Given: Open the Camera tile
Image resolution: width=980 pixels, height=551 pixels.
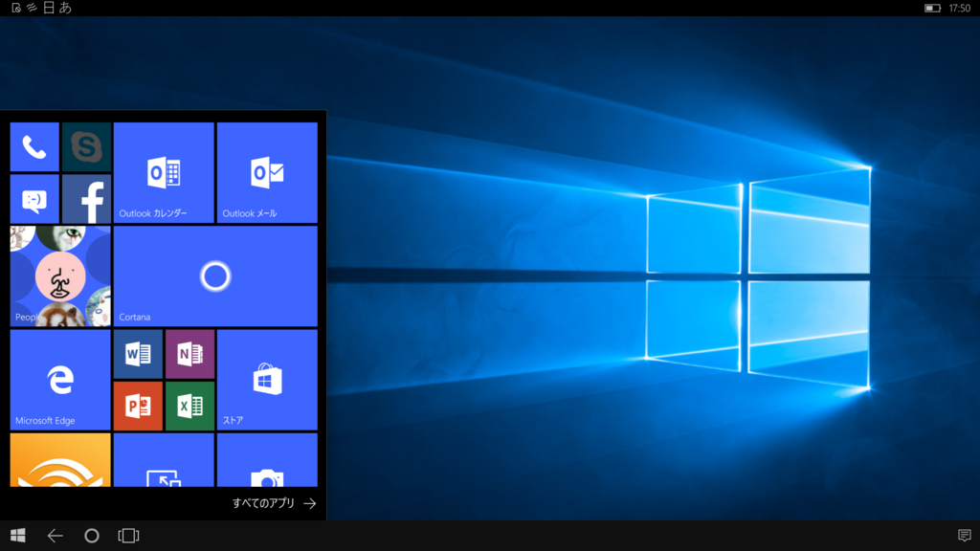Looking at the screenshot, I should pyautogui.click(x=267, y=460).
